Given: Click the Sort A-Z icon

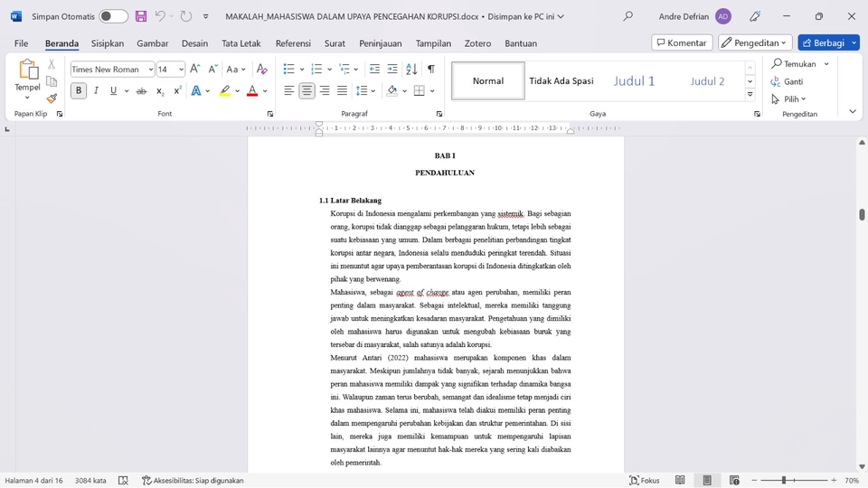Looking at the screenshot, I should (x=411, y=70).
